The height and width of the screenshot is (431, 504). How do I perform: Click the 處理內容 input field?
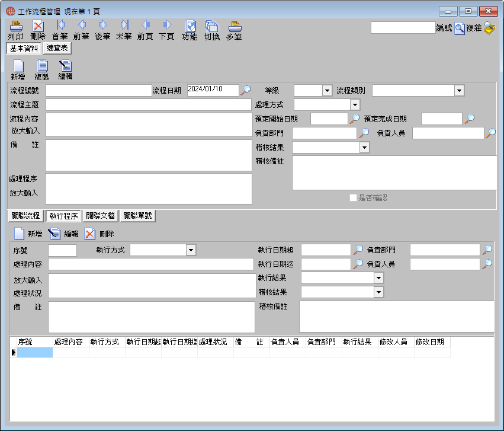(151, 264)
